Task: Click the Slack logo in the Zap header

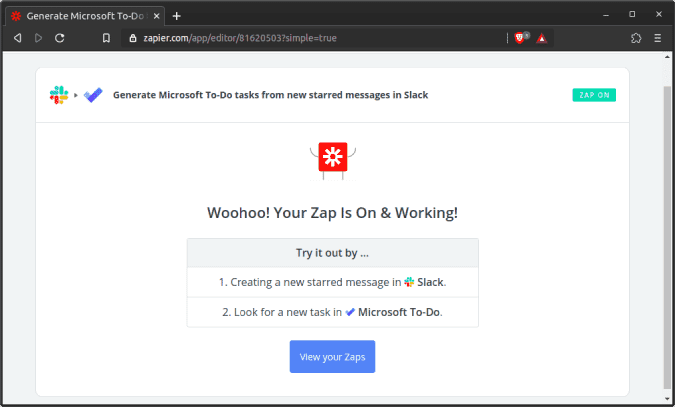Action: 59,95
